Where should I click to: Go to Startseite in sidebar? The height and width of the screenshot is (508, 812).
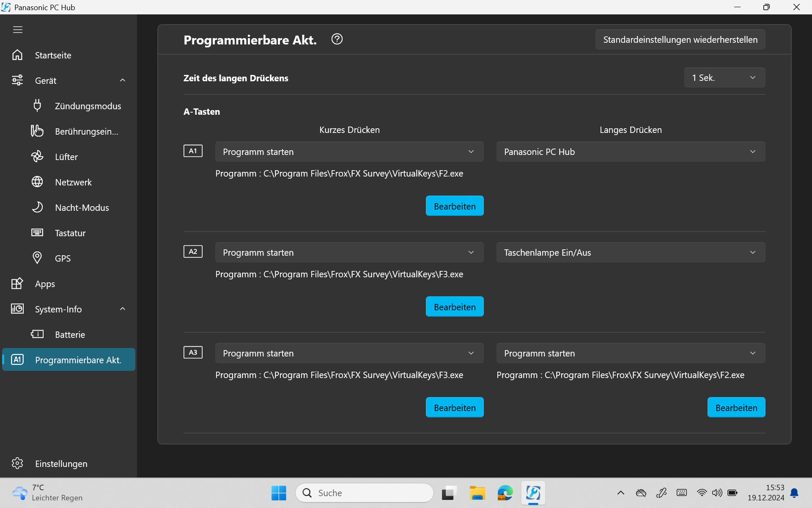53,55
